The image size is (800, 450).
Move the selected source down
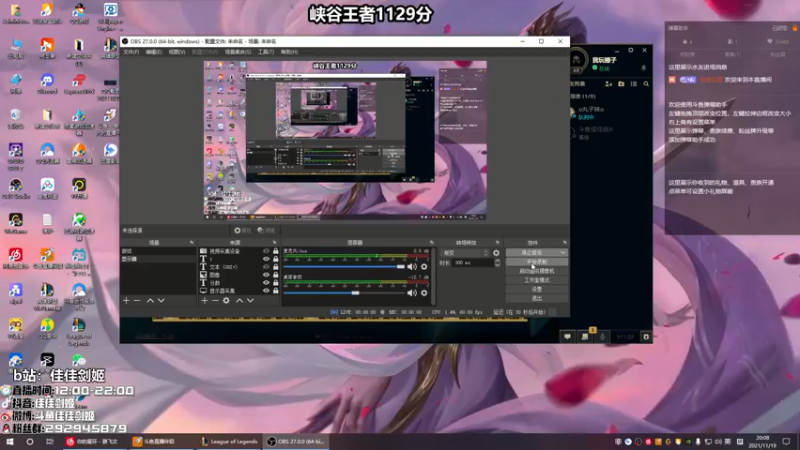[x=251, y=301]
